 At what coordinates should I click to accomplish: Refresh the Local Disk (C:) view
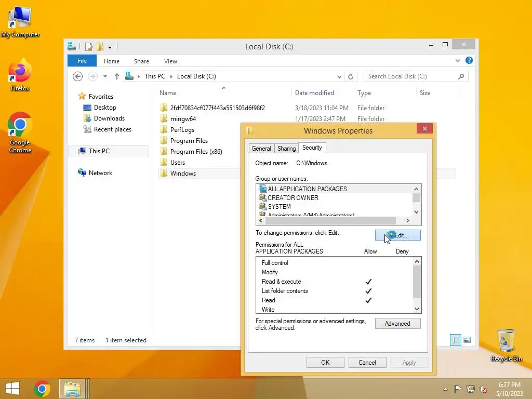coord(351,77)
